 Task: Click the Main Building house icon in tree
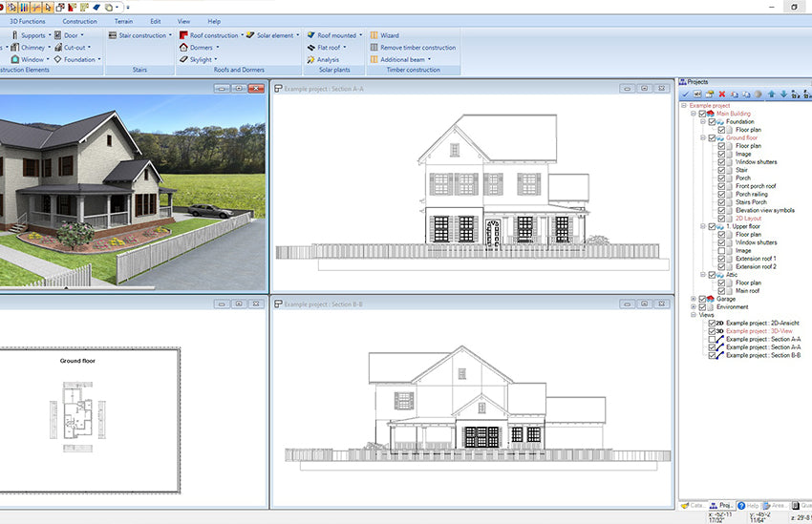711,114
